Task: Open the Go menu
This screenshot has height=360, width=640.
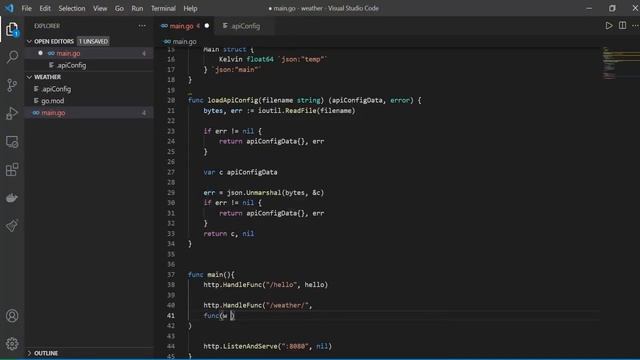Action: point(119,8)
